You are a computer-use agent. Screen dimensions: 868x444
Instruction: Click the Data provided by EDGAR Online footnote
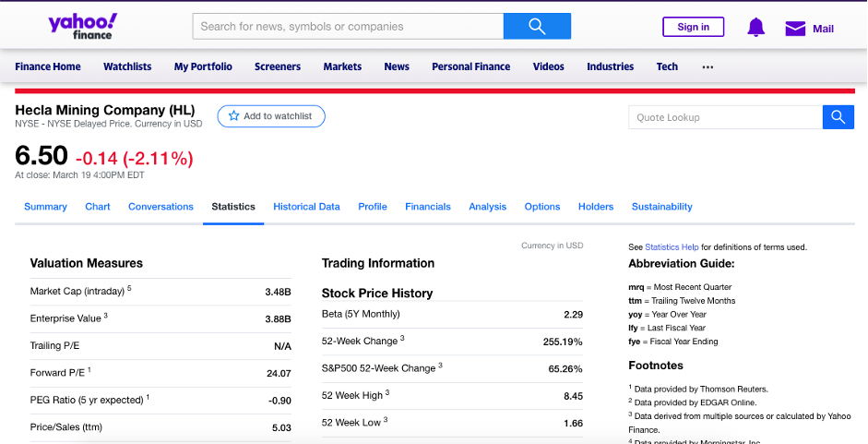(x=693, y=402)
